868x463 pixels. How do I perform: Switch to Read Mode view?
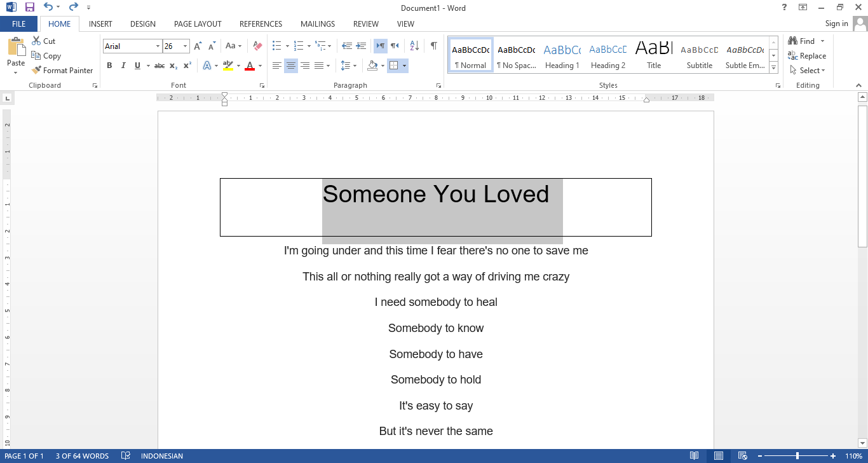pos(695,456)
